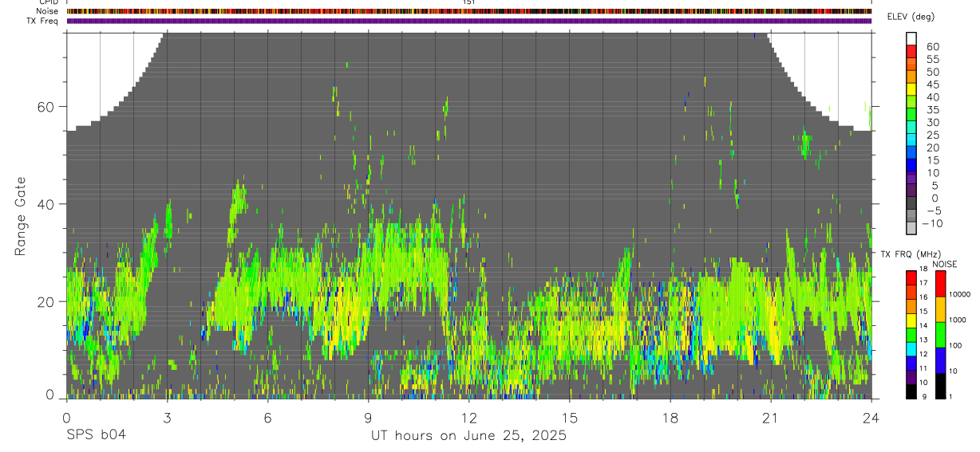The width and height of the screenshot is (980, 452).
Task: Click the 'SPS b04' station label
Action: 96,435
